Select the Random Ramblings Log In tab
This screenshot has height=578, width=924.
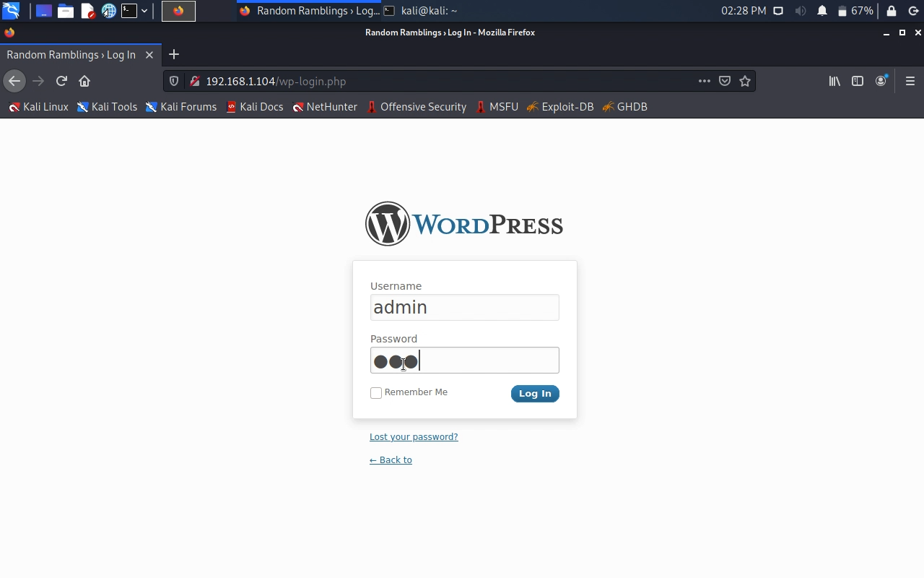pyautogui.click(x=71, y=55)
